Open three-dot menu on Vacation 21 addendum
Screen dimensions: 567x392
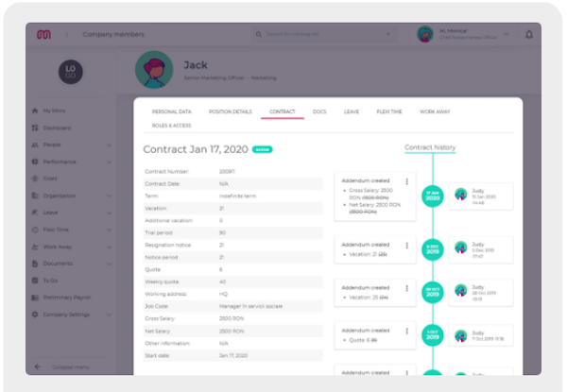(x=406, y=245)
